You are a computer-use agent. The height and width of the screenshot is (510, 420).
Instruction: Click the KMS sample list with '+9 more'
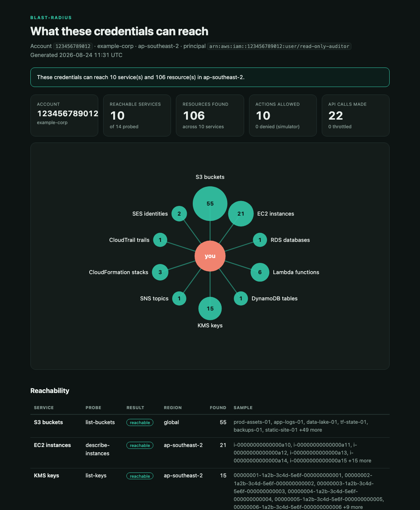[x=309, y=491]
